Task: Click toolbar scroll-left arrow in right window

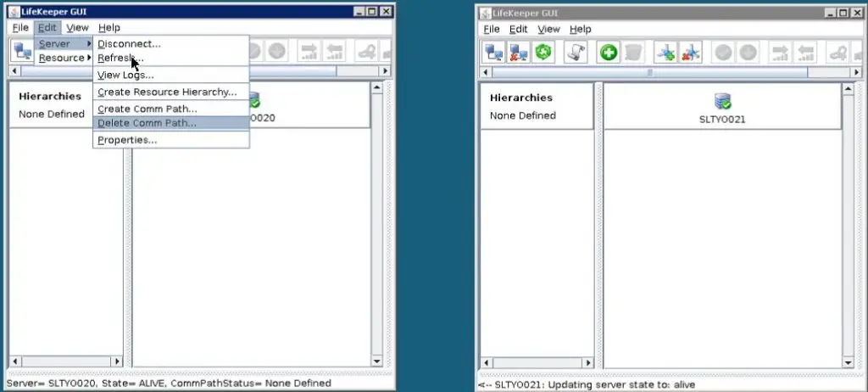Action: [x=486, y=72]
